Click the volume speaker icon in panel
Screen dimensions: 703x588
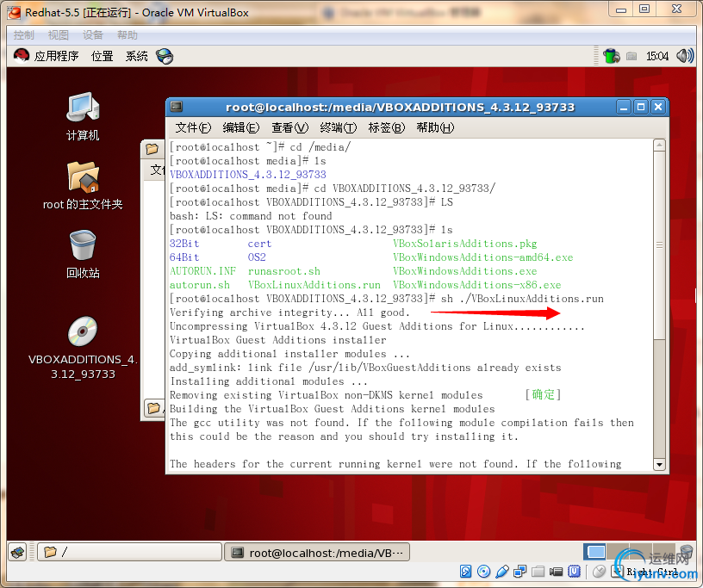point(685,56)
